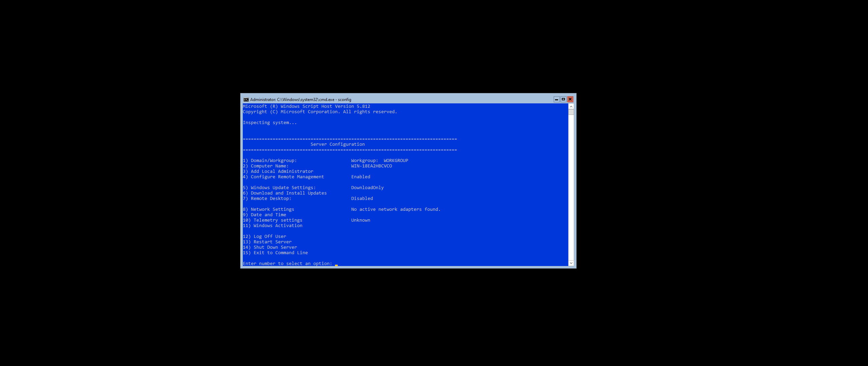Minimize the sconfig command window
This screenshot has width=868, height=366.
[556, 99]
